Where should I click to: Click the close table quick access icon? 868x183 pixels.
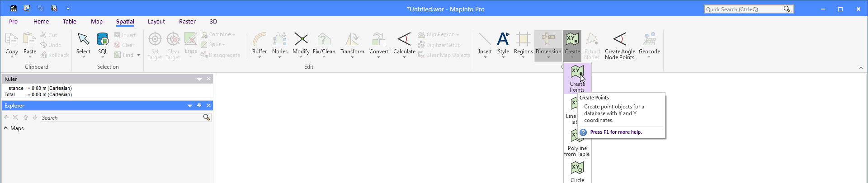(x=54, y=9)
